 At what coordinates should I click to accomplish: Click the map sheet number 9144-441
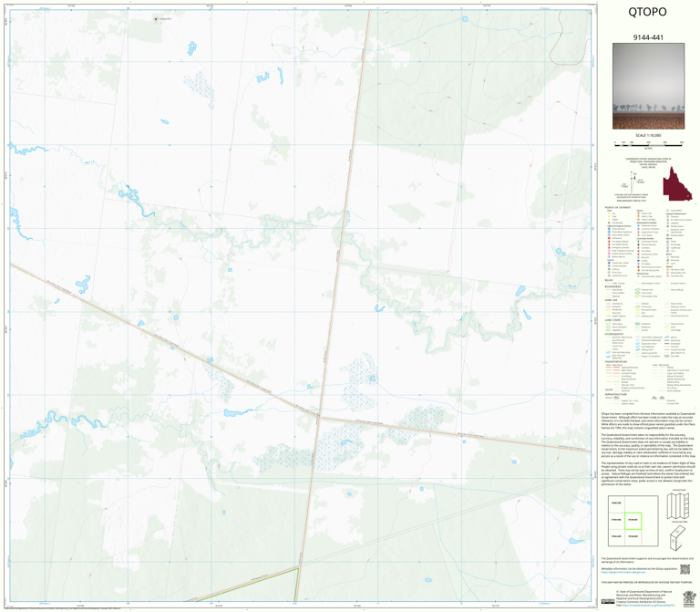pos(648,37)
